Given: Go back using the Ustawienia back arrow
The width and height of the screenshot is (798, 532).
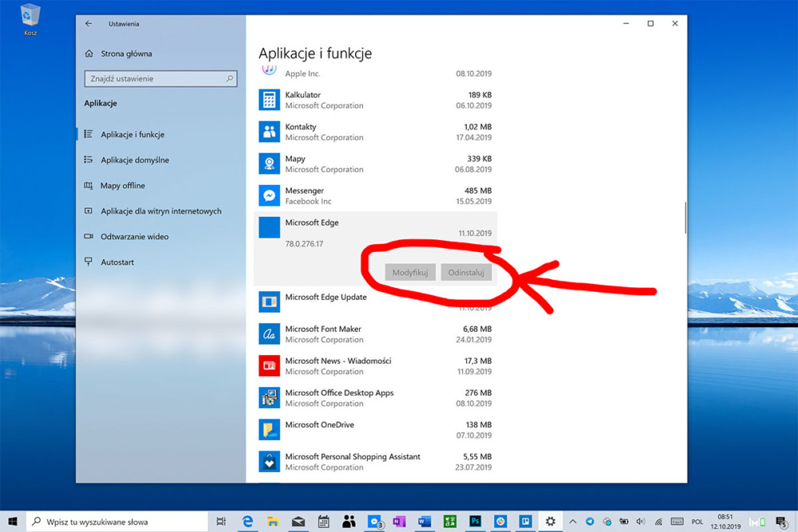Looking at the screenshot, I should (89, 23).
